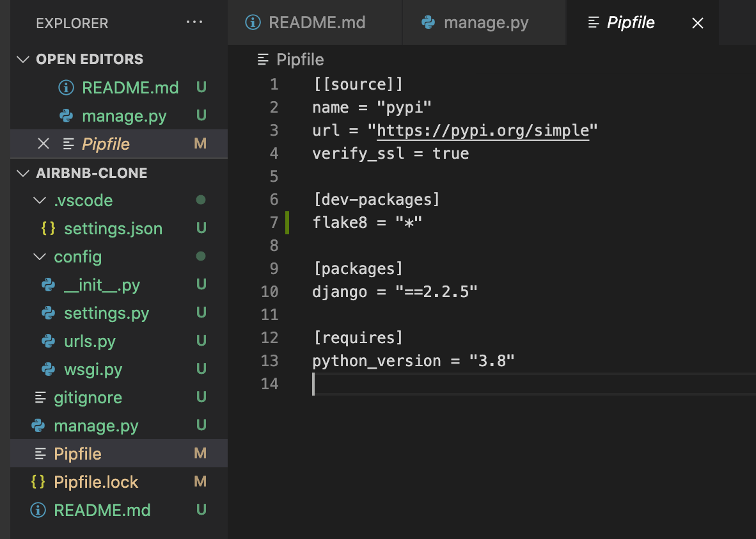This screenshot has width=756, height=539.
Task: Click the Pipfile breadcrumb label
Action: 300,60
